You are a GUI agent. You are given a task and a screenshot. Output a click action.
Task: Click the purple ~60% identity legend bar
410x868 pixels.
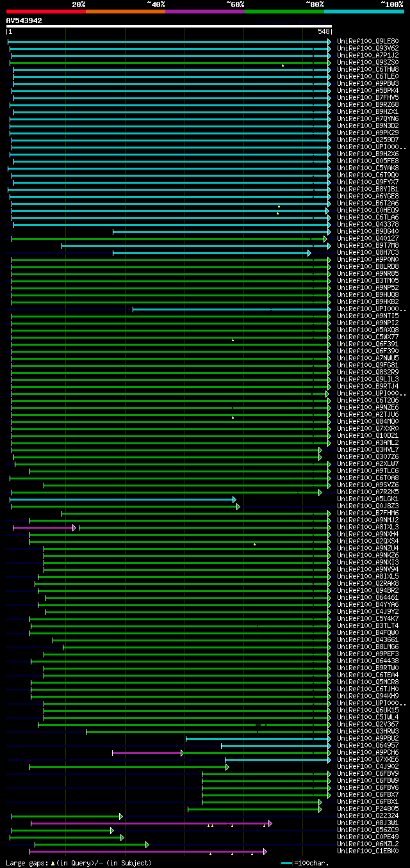tap(205, 12)
